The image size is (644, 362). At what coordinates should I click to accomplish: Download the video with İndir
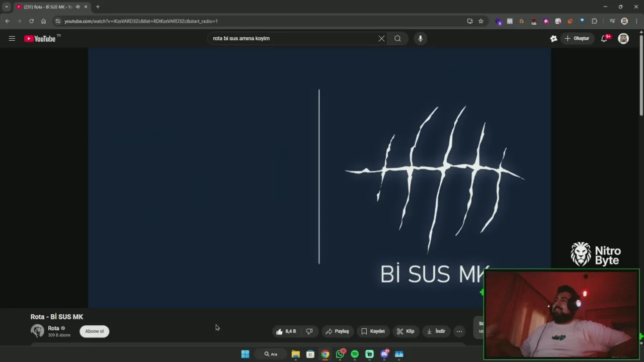point(436,331)
